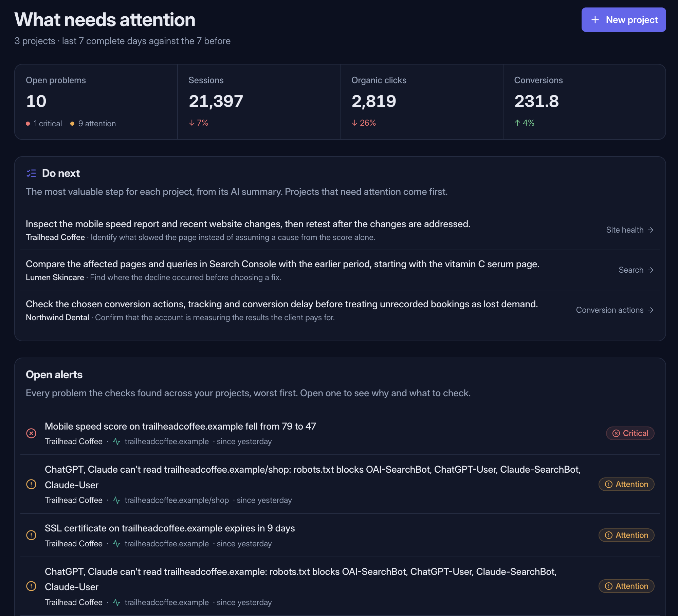Click pulse icon in Mobile speed alert row
The width and height of the screenshot is (678, 616).
116,441
